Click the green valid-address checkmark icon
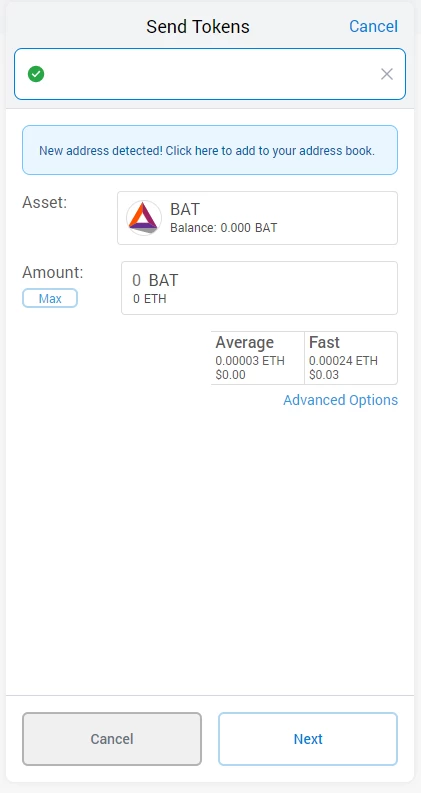Image resolution: width=421 pixels, height=793 pixels. point(36,74)
